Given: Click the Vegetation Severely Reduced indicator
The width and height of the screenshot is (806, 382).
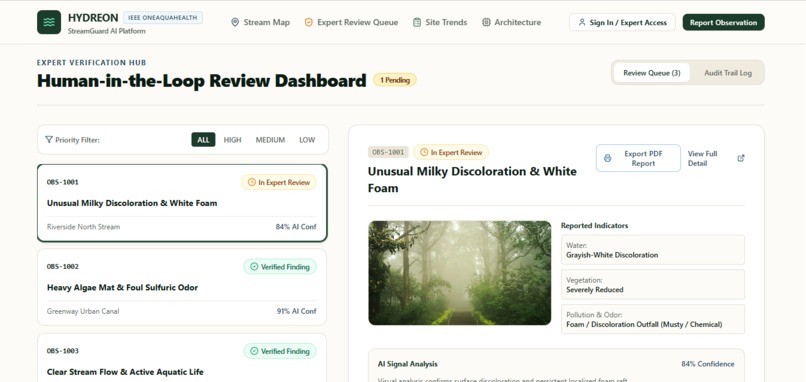Looking at the screenshot, I should [653, 284].
